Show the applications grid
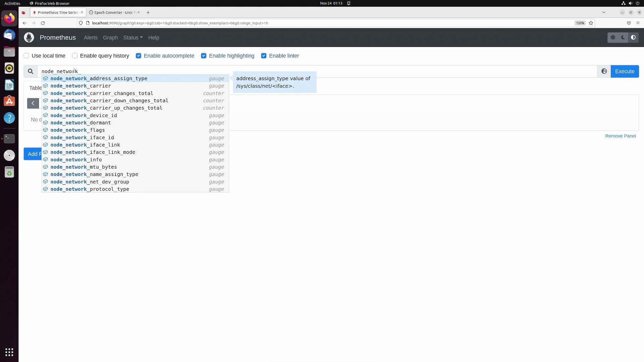 tap(9, 352)
